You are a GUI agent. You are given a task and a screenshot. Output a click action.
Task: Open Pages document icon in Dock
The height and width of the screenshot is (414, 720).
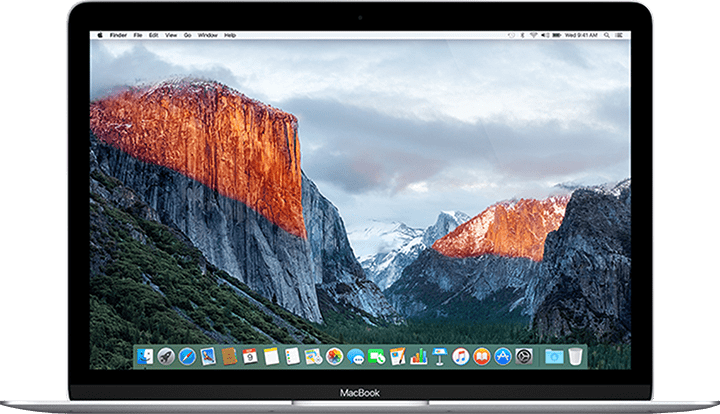(398, 356)
